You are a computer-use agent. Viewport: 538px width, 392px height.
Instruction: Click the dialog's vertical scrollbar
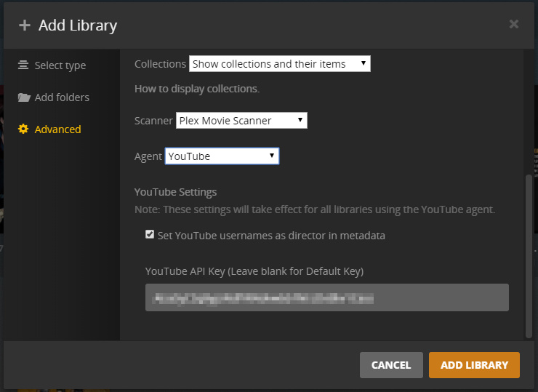coord(529,257)
